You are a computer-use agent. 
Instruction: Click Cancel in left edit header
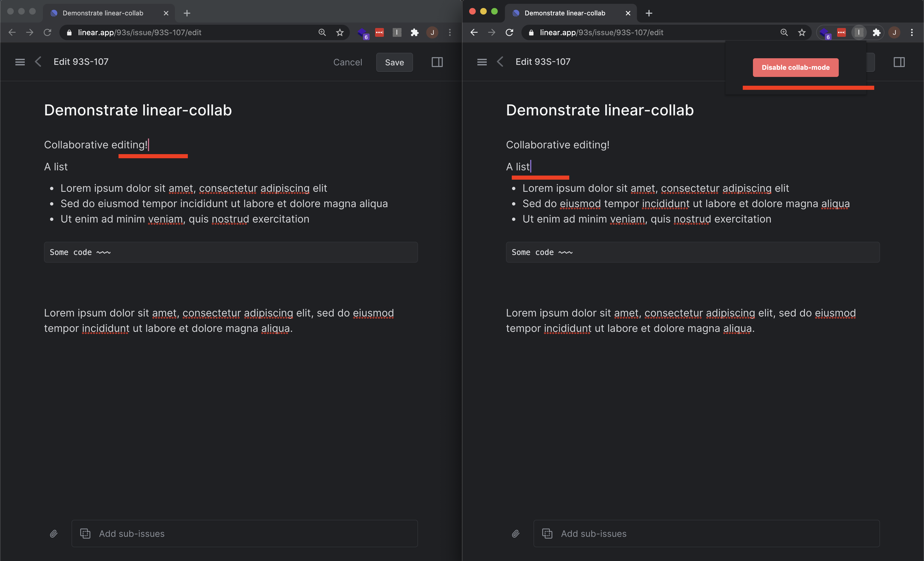tap(348, 62)
